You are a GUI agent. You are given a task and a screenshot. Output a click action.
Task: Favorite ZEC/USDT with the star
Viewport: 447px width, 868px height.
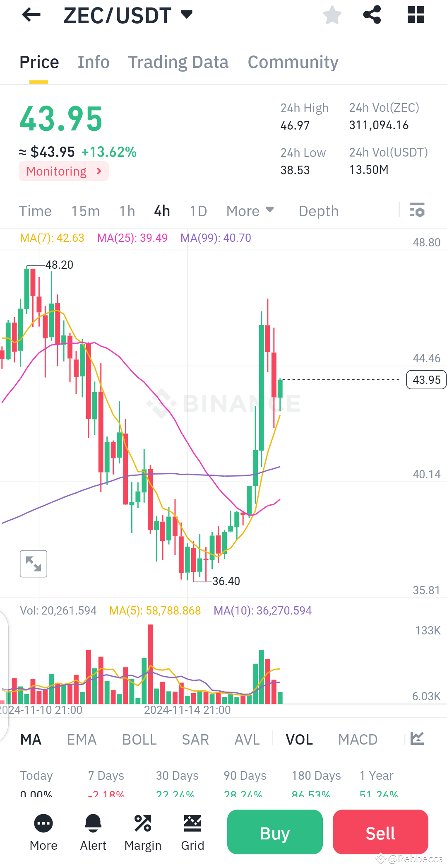332,15
